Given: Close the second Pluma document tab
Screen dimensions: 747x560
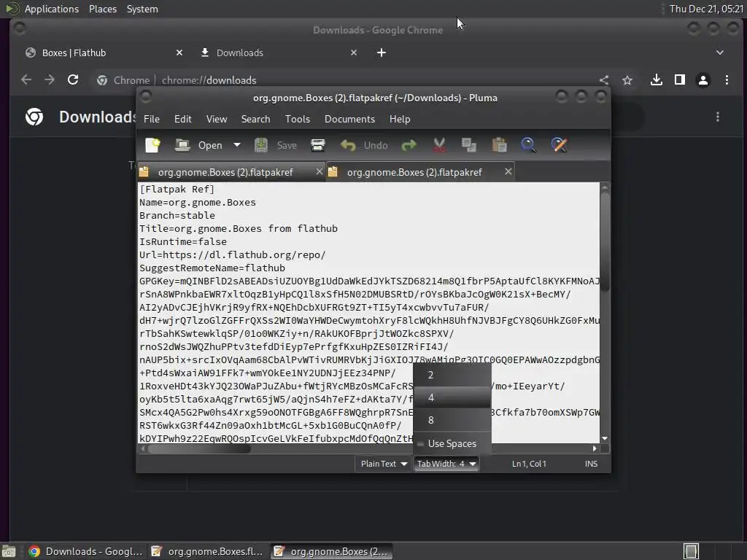Looking at the screenshot, I should (x=508, y=171).
